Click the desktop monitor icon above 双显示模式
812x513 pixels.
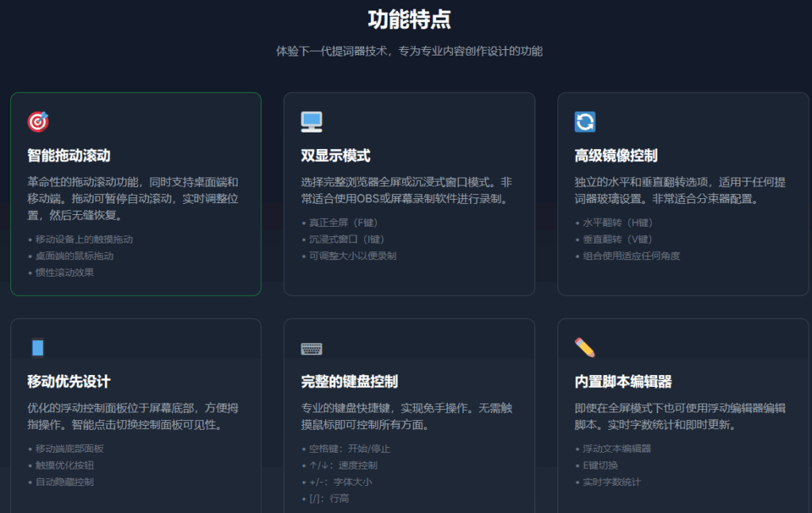312,121
